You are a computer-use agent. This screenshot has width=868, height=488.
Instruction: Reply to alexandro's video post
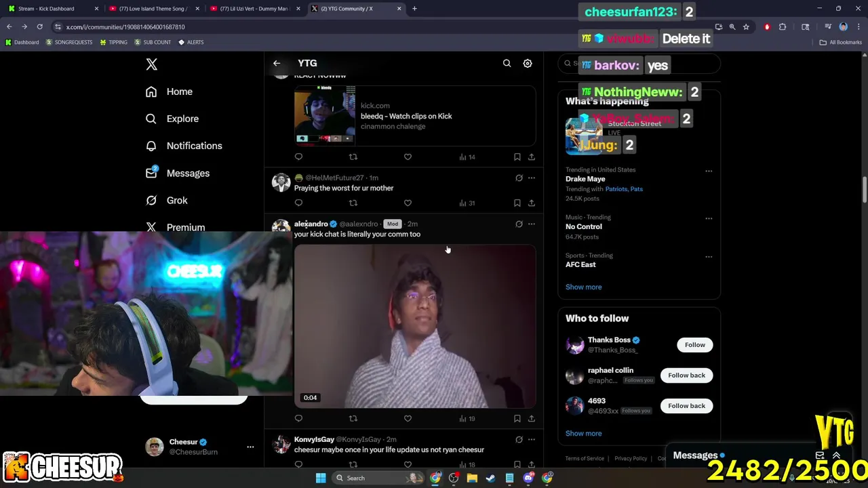[298, 419]
